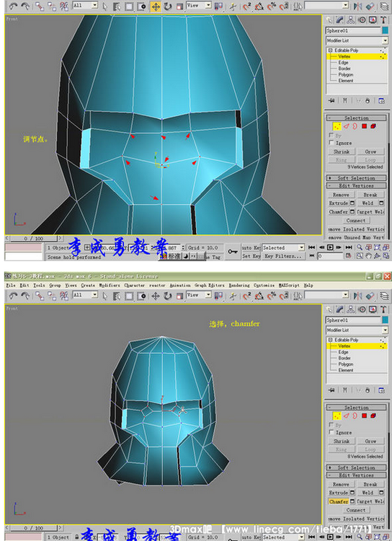Screen dimensions: 392x541
Task: Click the Pan hand viewport control in upper screenshot
Action: 368,256
